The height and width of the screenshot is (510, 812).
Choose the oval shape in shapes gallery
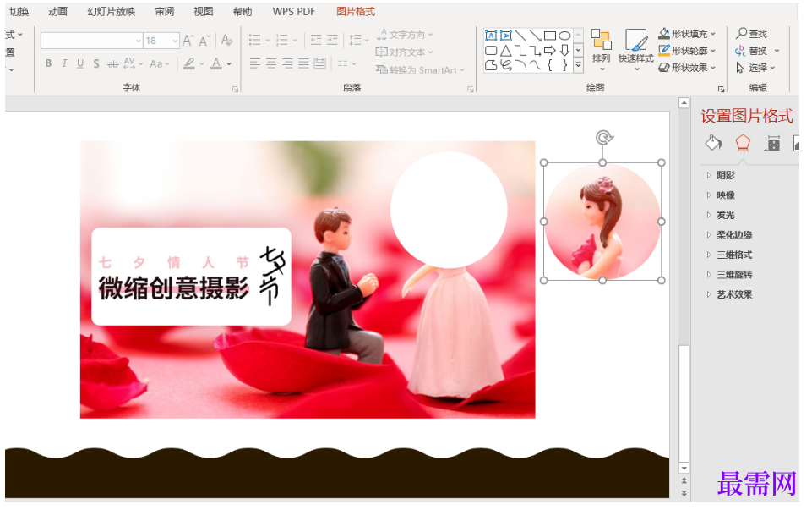[564, 36]
